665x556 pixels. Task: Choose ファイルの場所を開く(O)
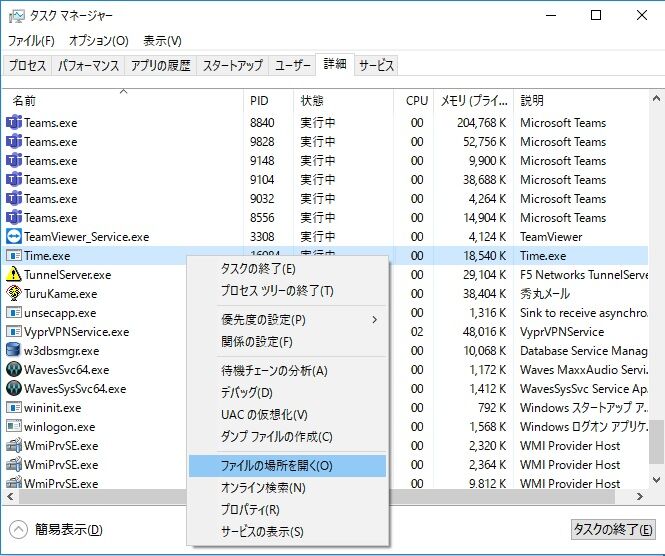pyautogui.click(x=288, y=466)
